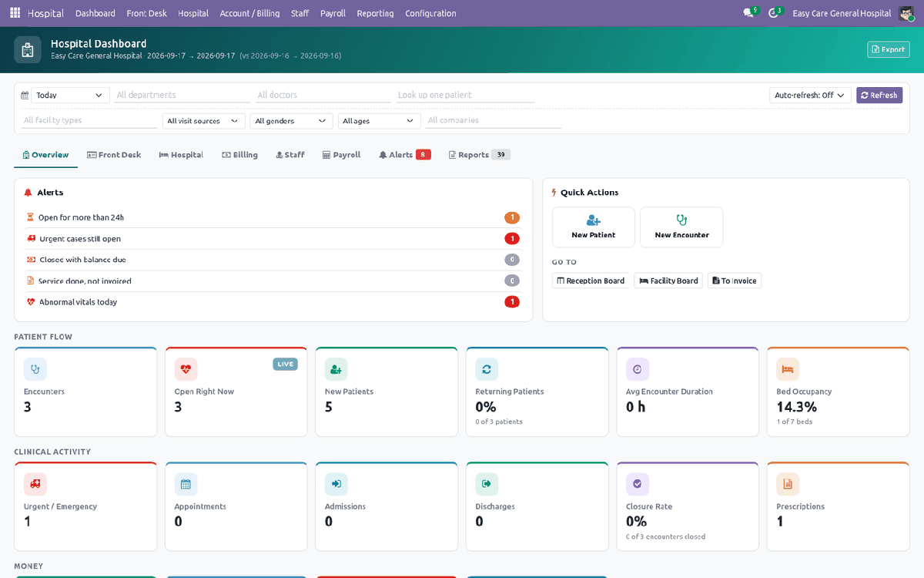This screenshot has height=578, width=924.
Task: Go to the Reception Board
Action: pos(591,281)
